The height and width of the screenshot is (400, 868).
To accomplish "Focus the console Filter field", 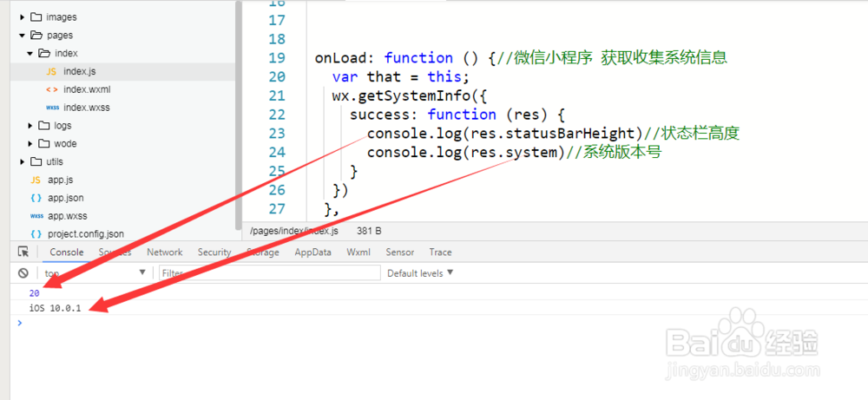I will [x=270, y=272].
